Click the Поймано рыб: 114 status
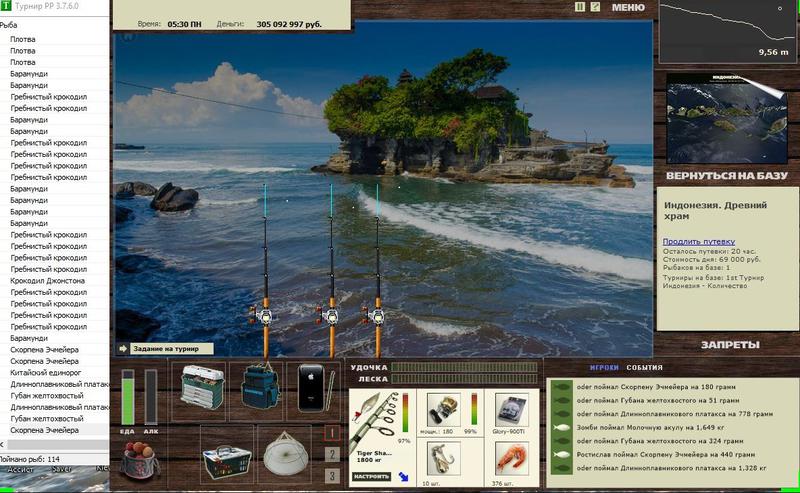 click(x=30, y=459)
